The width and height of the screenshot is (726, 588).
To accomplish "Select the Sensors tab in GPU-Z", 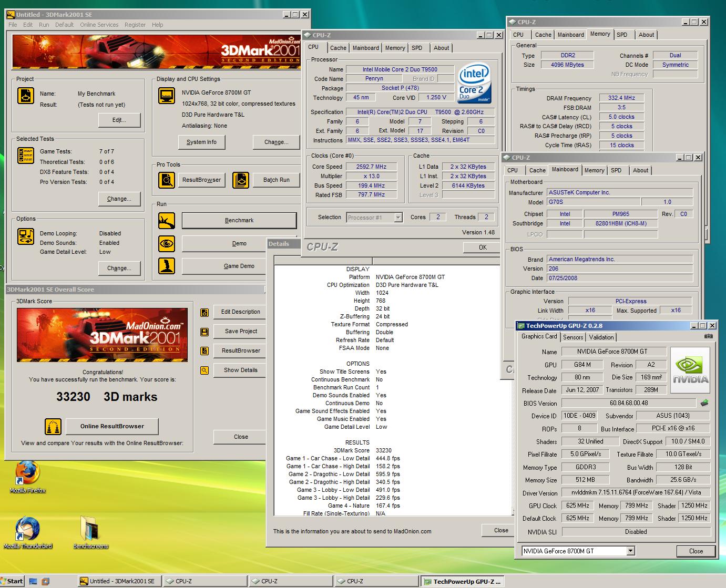I will 573,337.
